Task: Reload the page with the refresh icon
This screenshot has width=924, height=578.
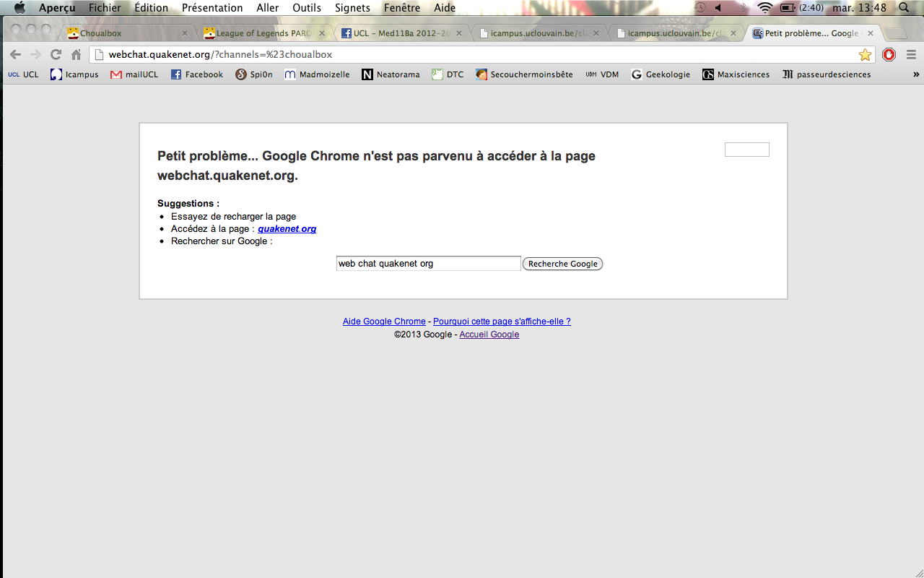Action: (56, 55)
